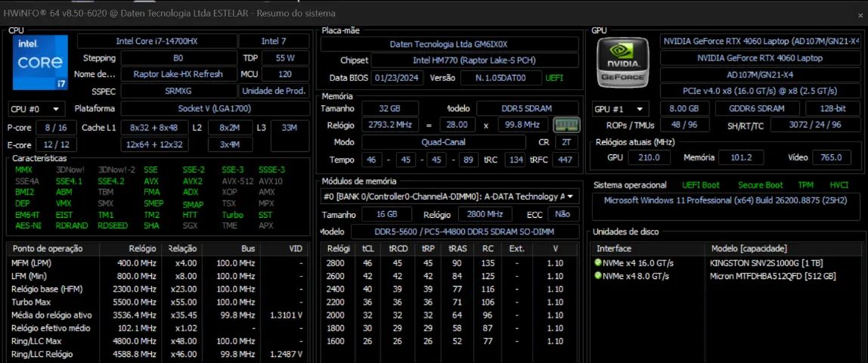The height and width of the screenshot is (363, 868).
Task: Click the Turbo feature label
Action: (233, 215)
